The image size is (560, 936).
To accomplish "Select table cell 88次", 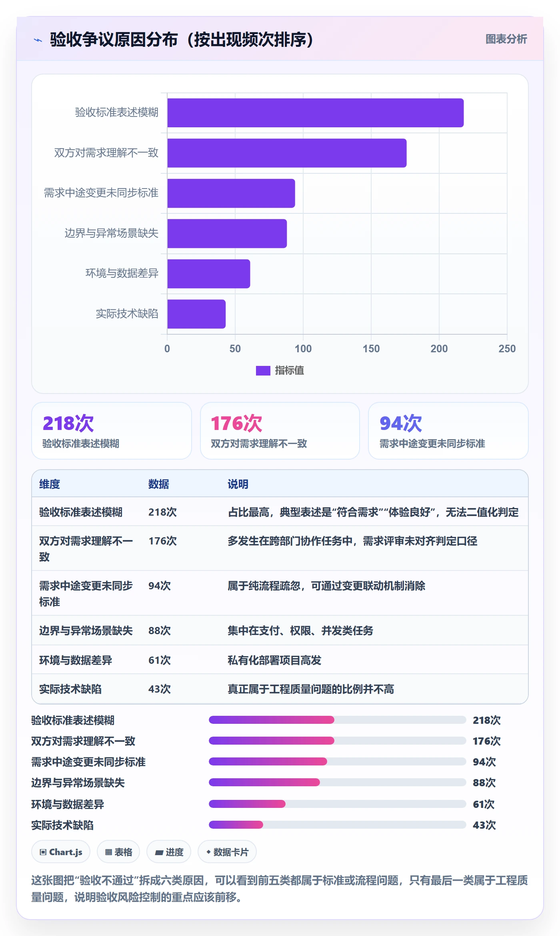I will click(160, 631).
